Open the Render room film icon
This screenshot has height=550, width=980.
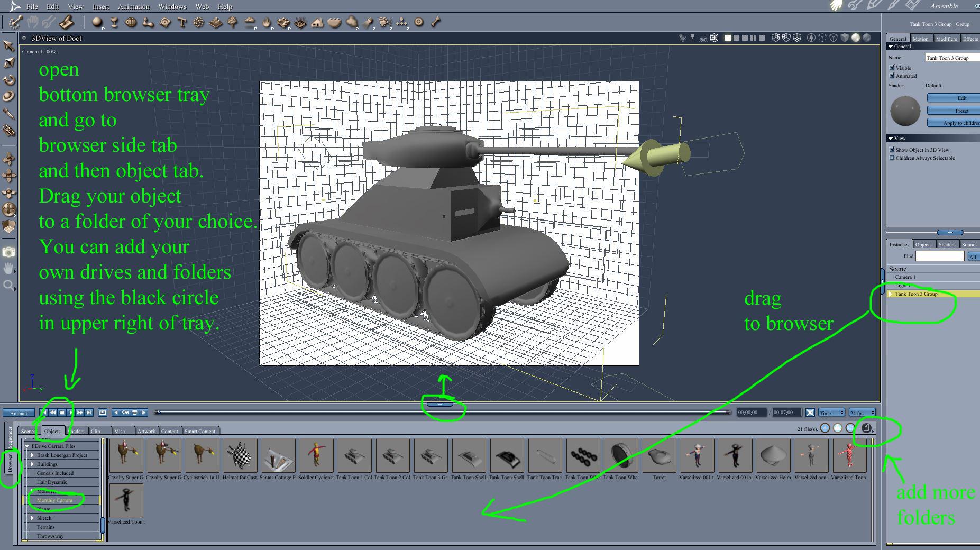[912, 5]
